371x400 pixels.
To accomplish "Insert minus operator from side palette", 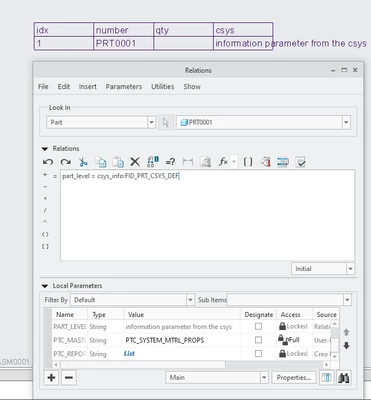I will [45, 187].
